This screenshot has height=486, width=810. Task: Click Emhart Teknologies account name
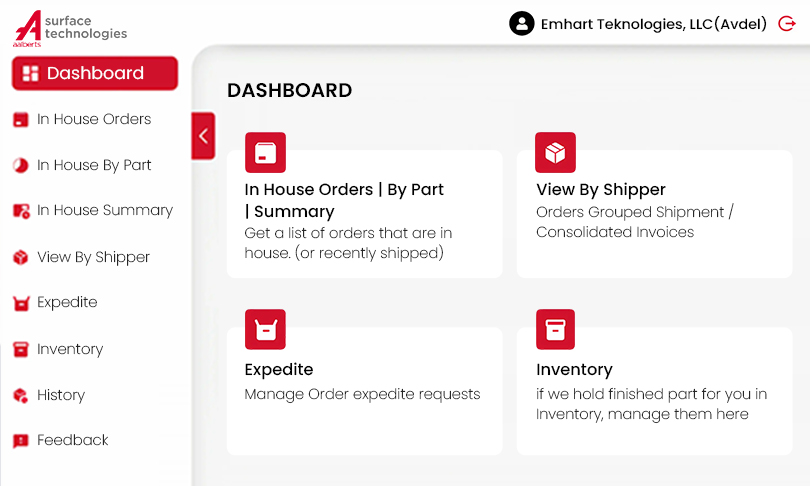(654, 23)
